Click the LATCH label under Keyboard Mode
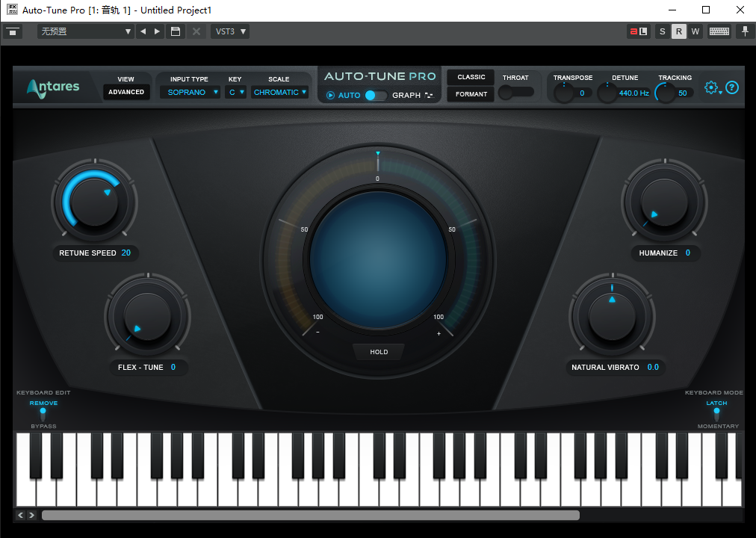The width and height of the screenshot is (756, 538). [x=716, y=403]
